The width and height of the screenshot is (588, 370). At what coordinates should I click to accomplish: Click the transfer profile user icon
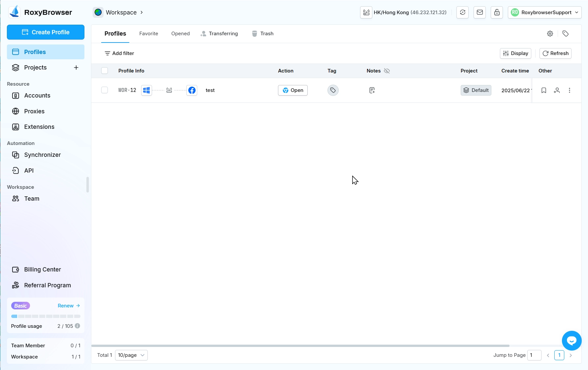click(557, 90)
